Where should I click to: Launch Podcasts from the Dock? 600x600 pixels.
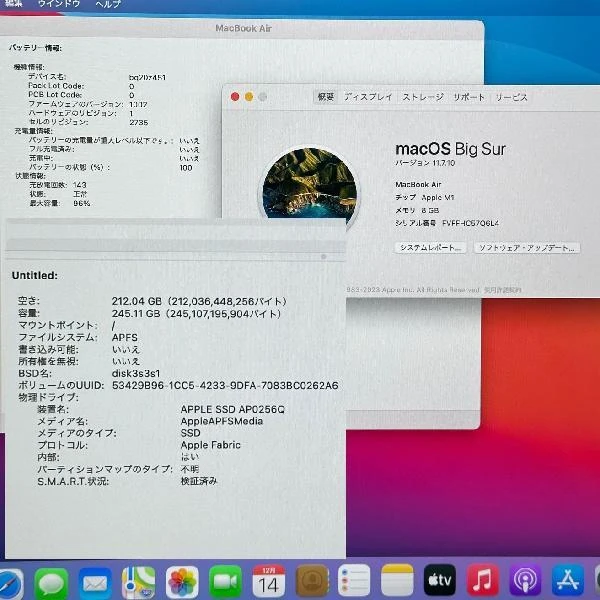click(525, 580)
